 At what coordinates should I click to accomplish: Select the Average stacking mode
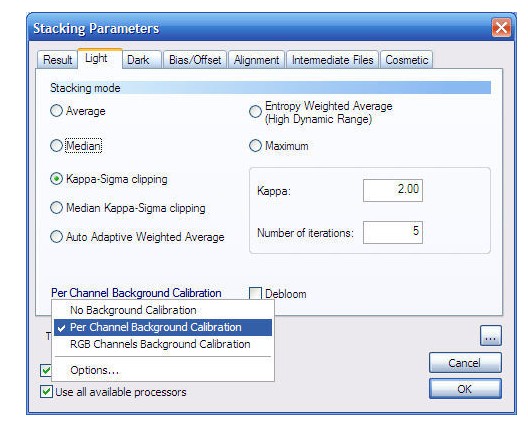point(56,111)
